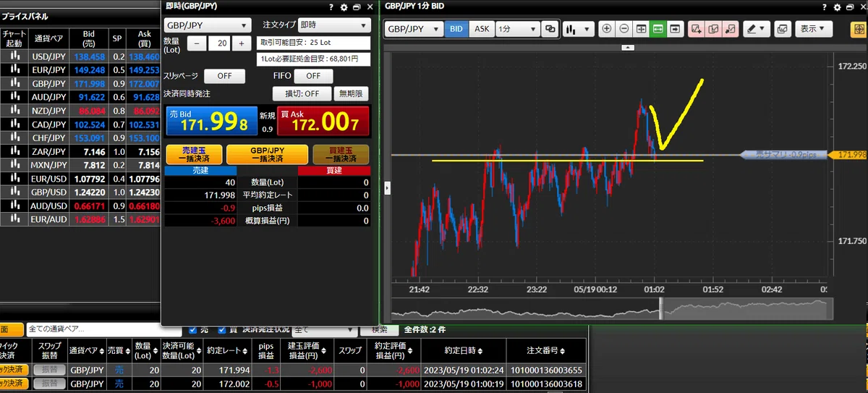Image resolution: width=868 pixels, height=393 pixels.
Task: Open the 表示 display dropdown
Action: (814, 29)
